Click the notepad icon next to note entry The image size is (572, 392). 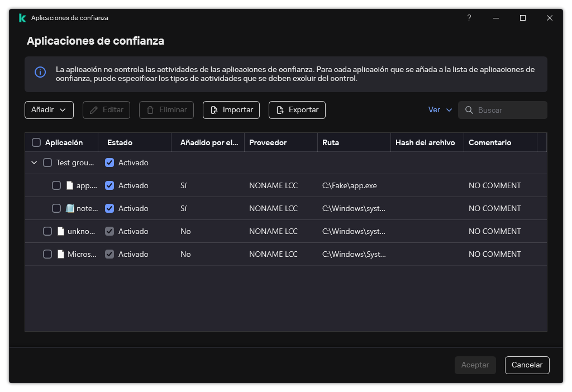pos(70,208)
